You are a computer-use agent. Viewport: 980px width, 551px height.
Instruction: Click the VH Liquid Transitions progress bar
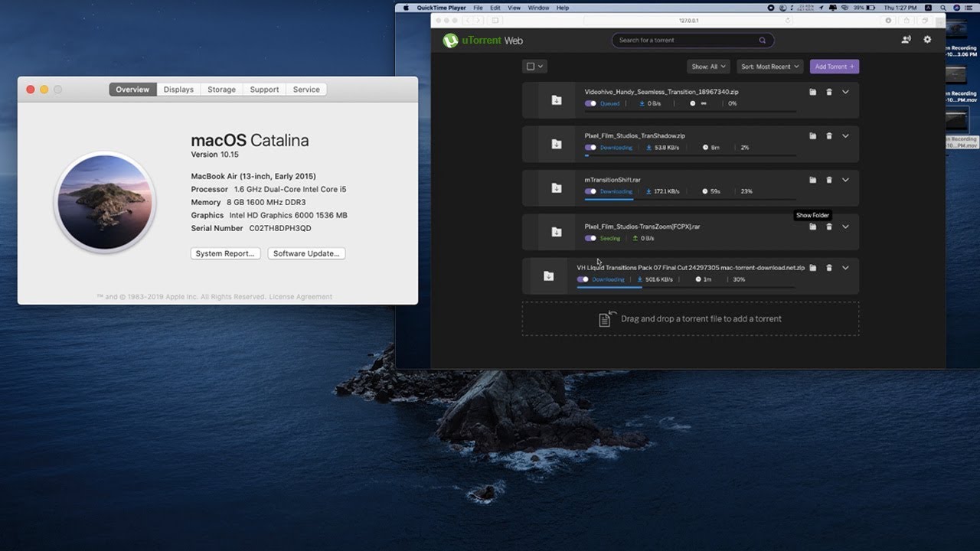click(x=686, y=288)
